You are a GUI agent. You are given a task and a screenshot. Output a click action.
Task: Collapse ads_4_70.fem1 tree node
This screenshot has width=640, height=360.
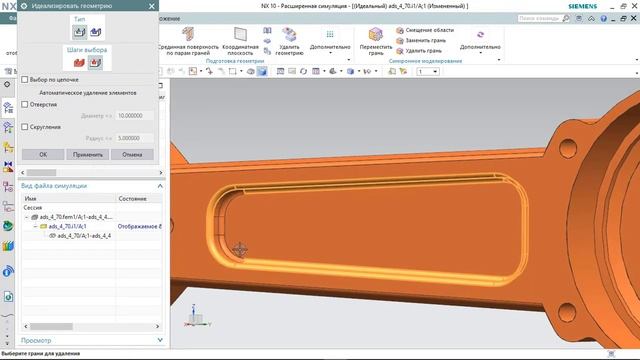[27, 217]
